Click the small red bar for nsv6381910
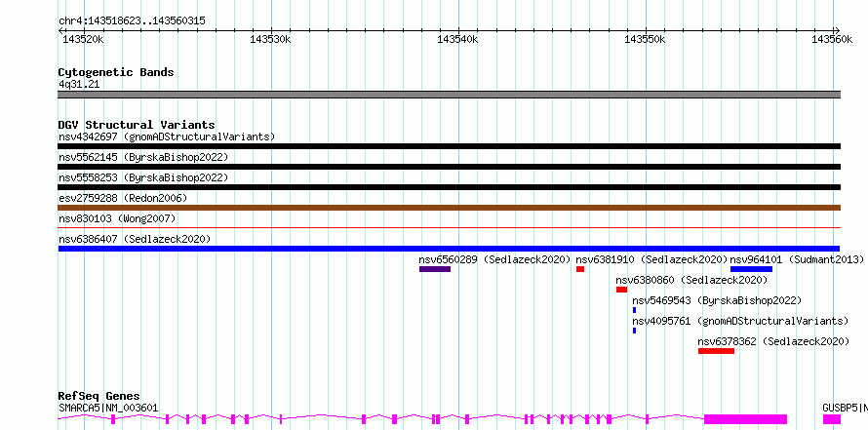Viewport: 868px width, 430px height. pyautogui.click(x=580, y=269)
